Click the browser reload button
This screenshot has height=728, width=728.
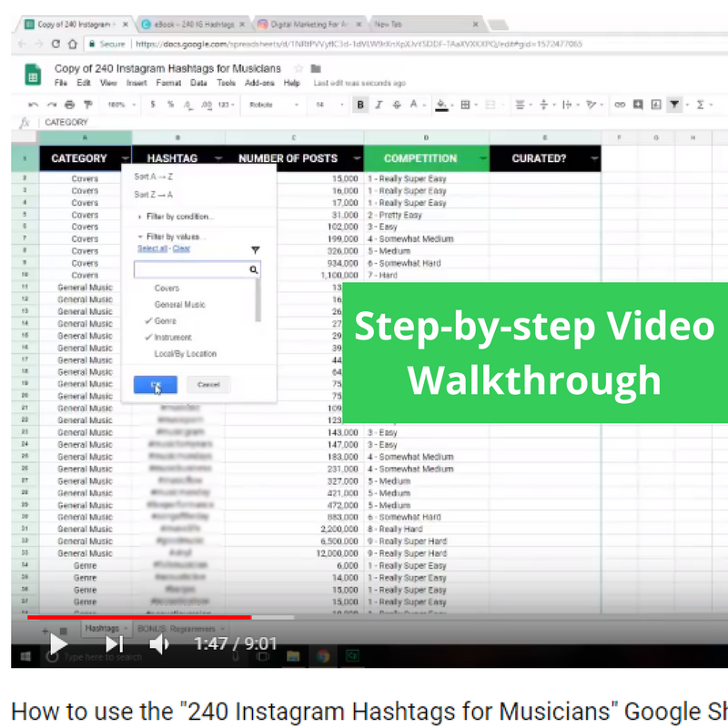(x=56, y=44)
